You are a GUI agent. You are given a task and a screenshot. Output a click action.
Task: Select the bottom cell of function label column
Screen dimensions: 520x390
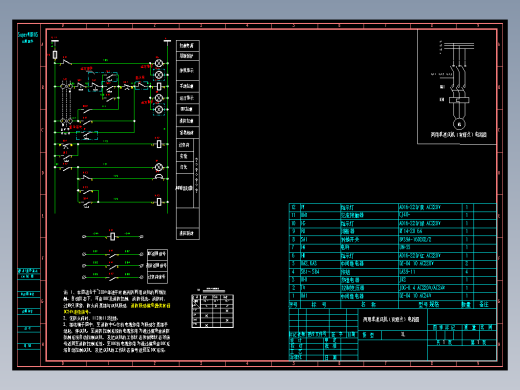[x=188, y=233]
